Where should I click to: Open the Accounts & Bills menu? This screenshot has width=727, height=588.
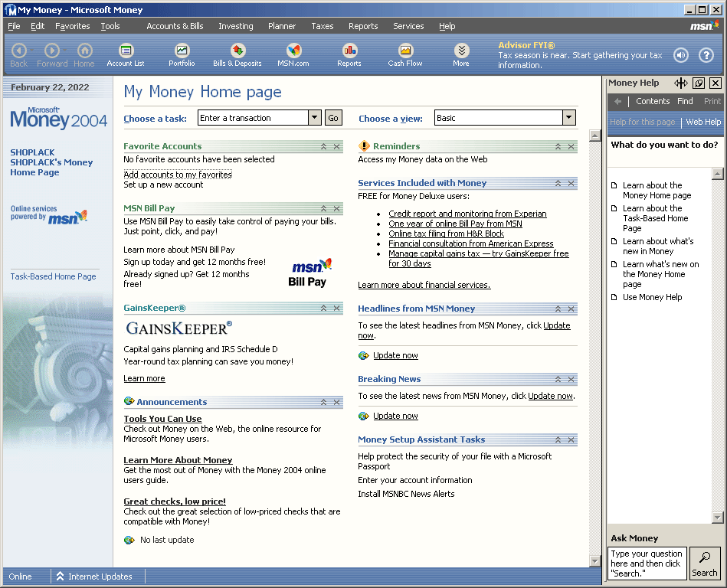tap(175, 26)
